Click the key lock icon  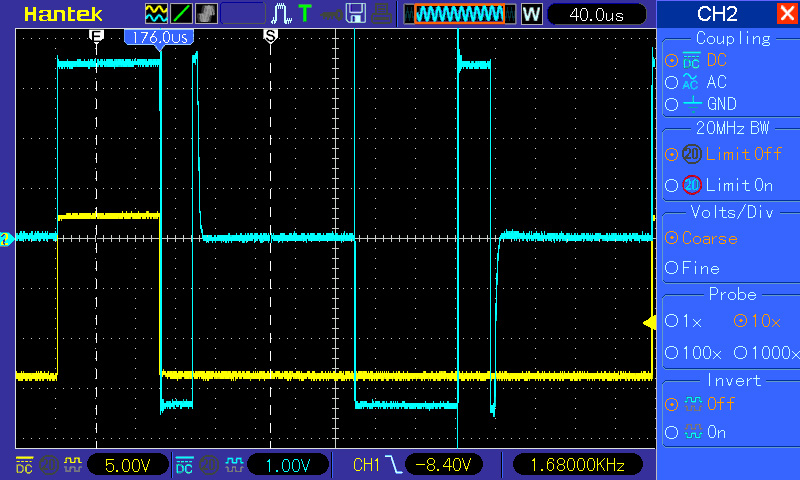pyautogui.click(x=332, y=14)
